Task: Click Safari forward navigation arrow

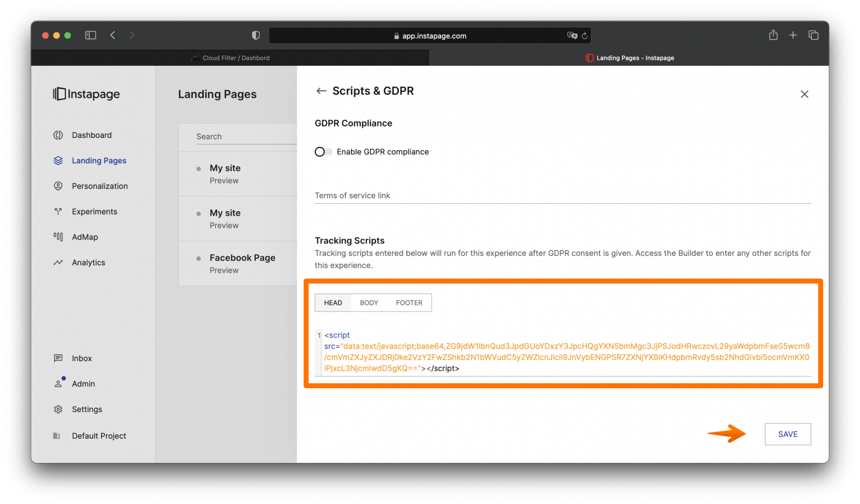Action: (132, 35)
